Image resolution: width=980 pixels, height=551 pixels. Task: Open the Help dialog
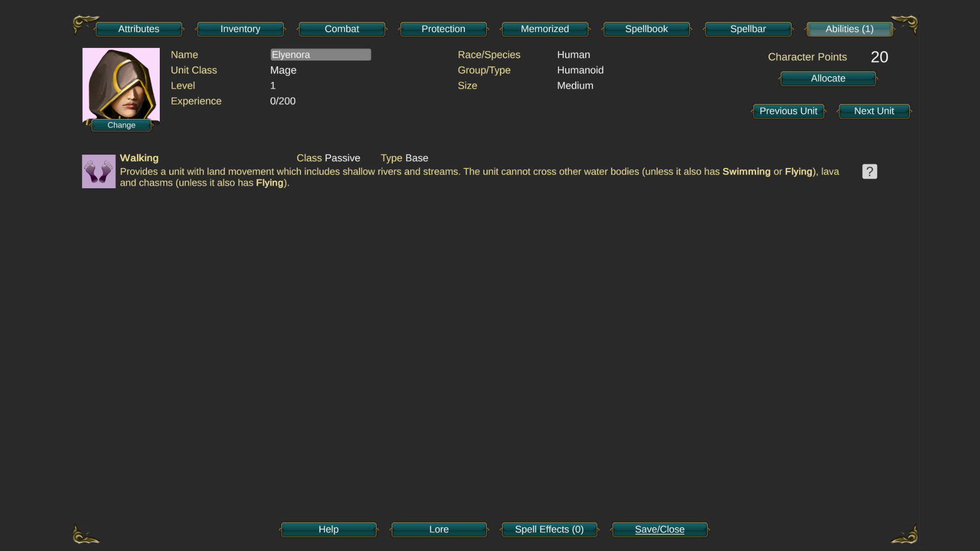coord(328,530)
